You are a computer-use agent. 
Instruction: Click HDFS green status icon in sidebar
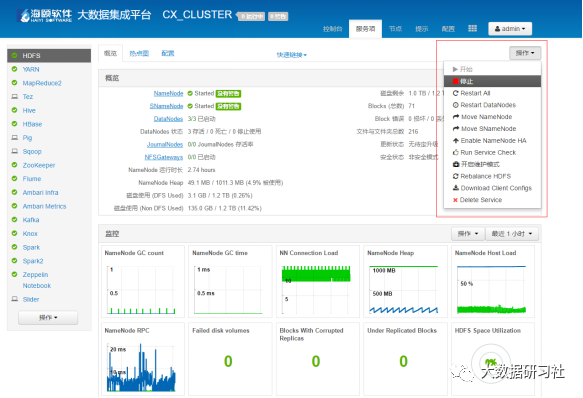tap(15, 55)
